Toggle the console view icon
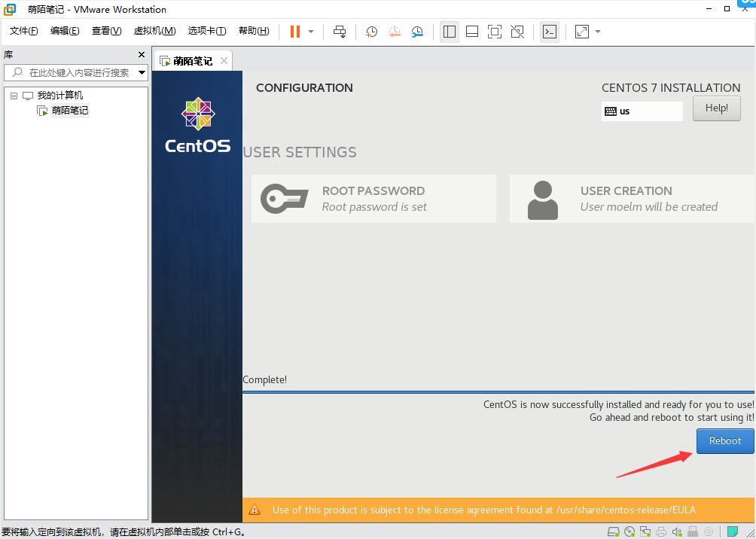756x539 pixels. [550, 32]
